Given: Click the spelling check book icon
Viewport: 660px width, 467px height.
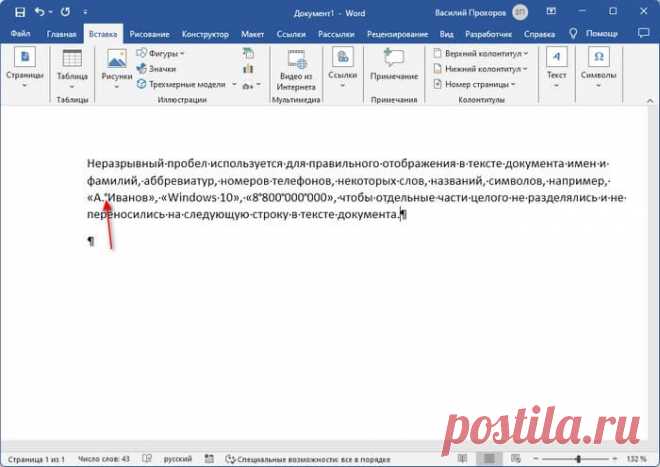Looking at the screenshot, I should point(147,459).
